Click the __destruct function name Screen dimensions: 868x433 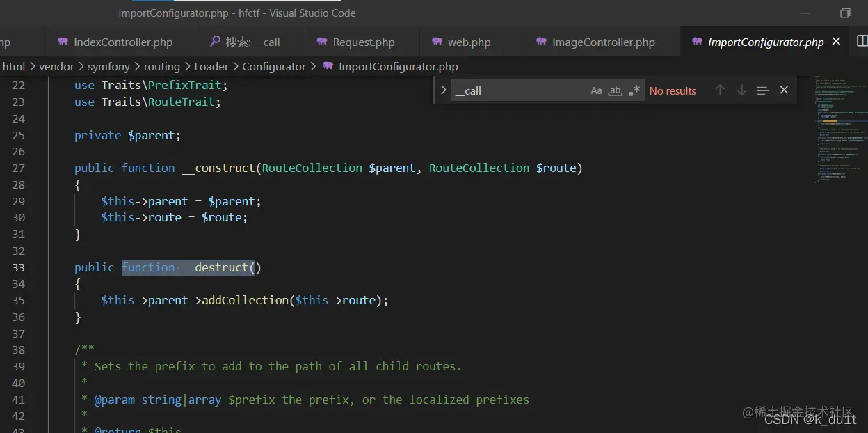[215, 267]
